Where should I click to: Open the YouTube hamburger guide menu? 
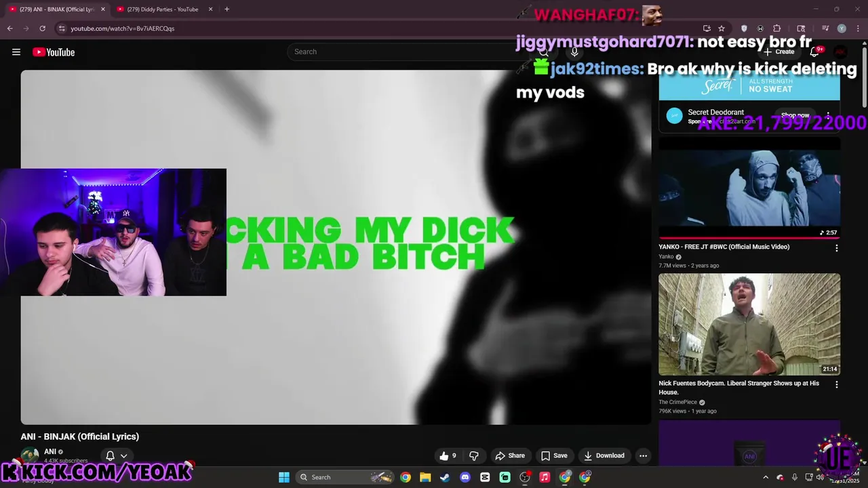[16, 52]
